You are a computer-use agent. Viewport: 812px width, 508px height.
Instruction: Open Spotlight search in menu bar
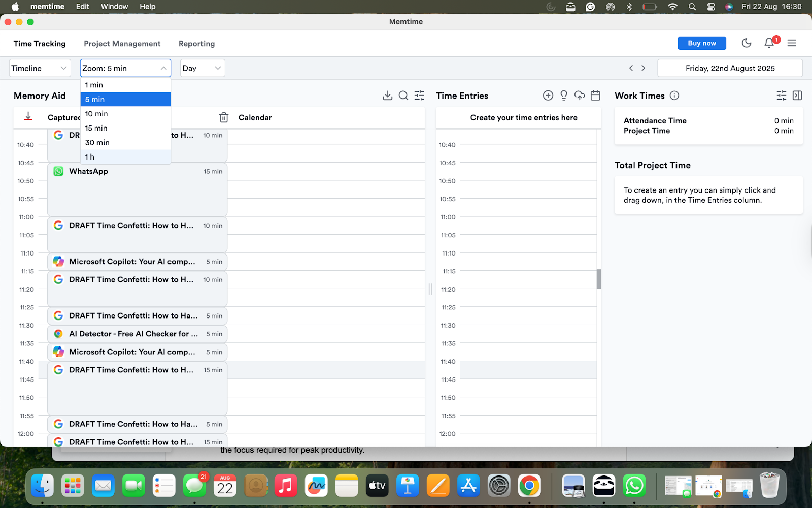pos(692,7)
